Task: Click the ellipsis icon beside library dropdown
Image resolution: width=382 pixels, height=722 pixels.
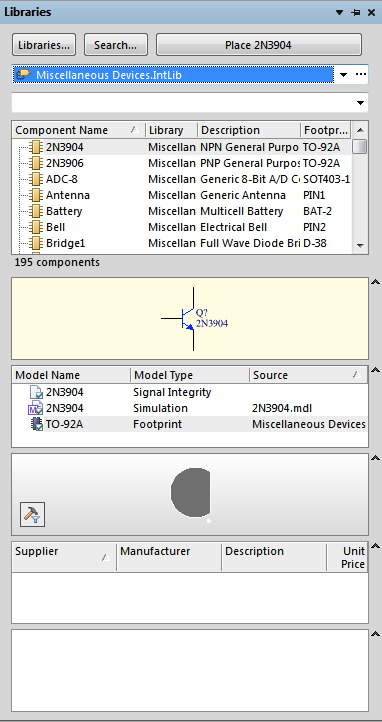Action: pos(361,74)
